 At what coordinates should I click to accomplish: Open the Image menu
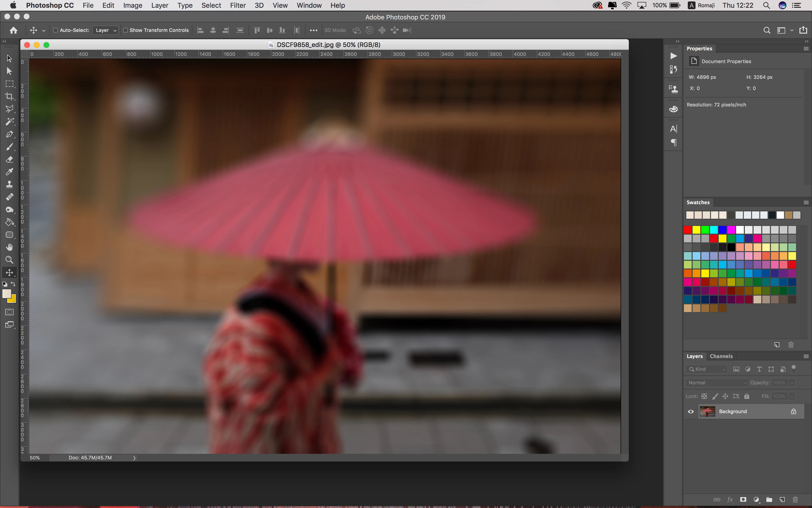click(132, 5)
